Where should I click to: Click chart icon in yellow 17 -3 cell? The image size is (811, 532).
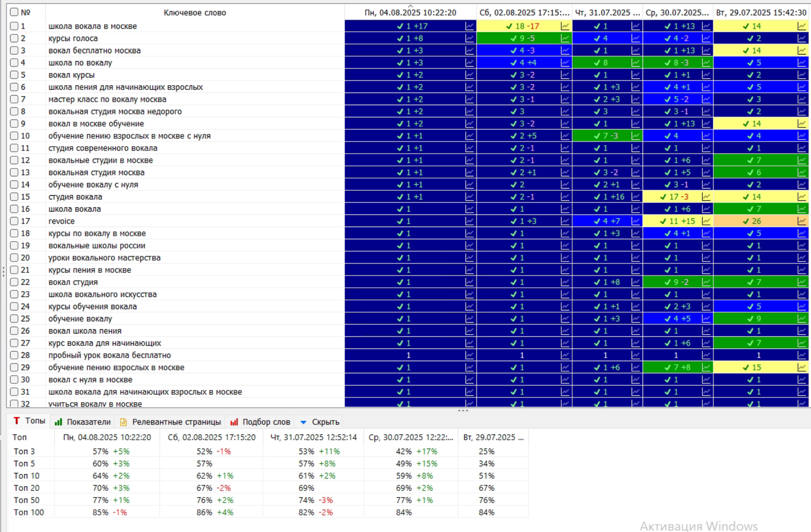point(706,197)
